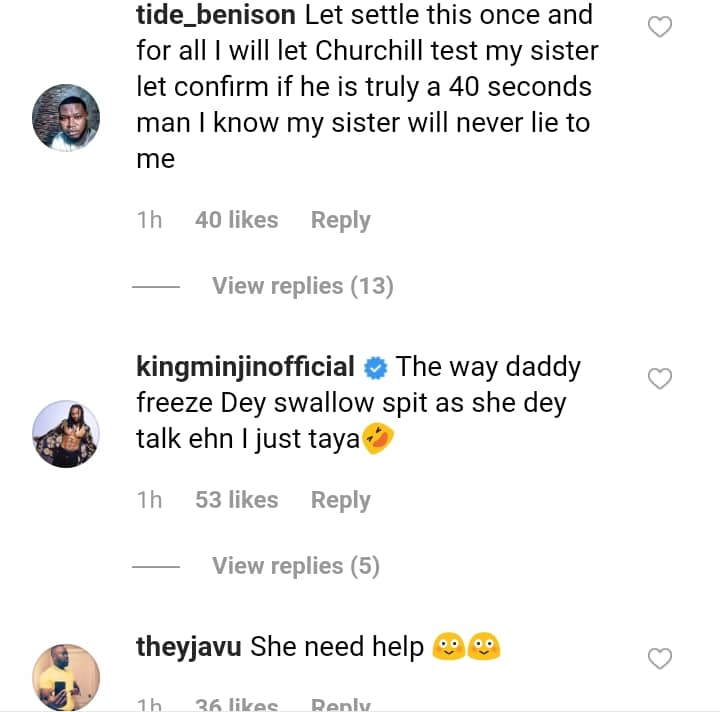
Task: Reply to tide_benison's comment
Action: point(340,220)
